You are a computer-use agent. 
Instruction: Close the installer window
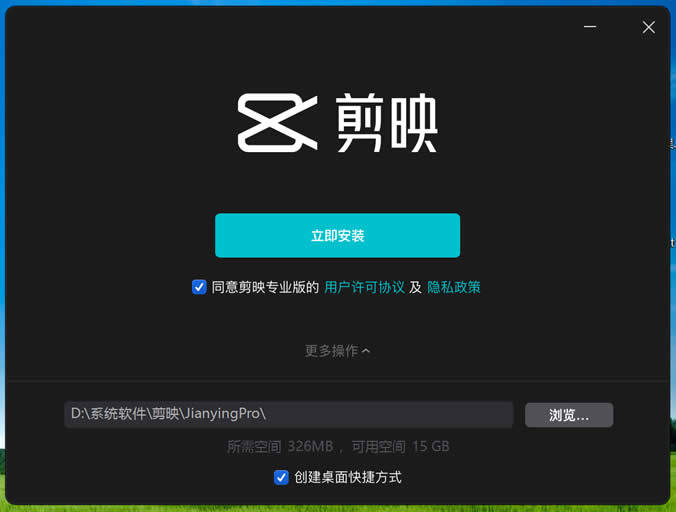[x=648, y=27]
